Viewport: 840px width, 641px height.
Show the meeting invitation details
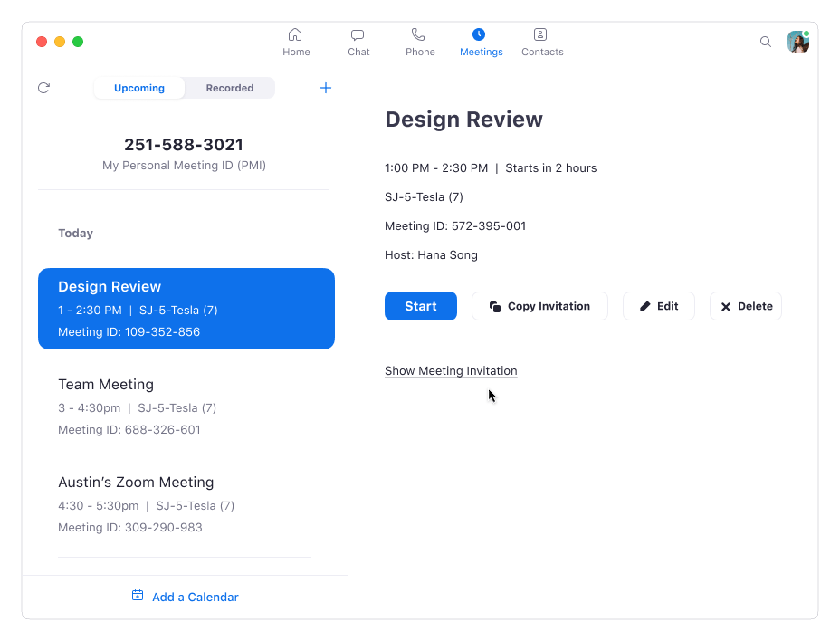451,371
